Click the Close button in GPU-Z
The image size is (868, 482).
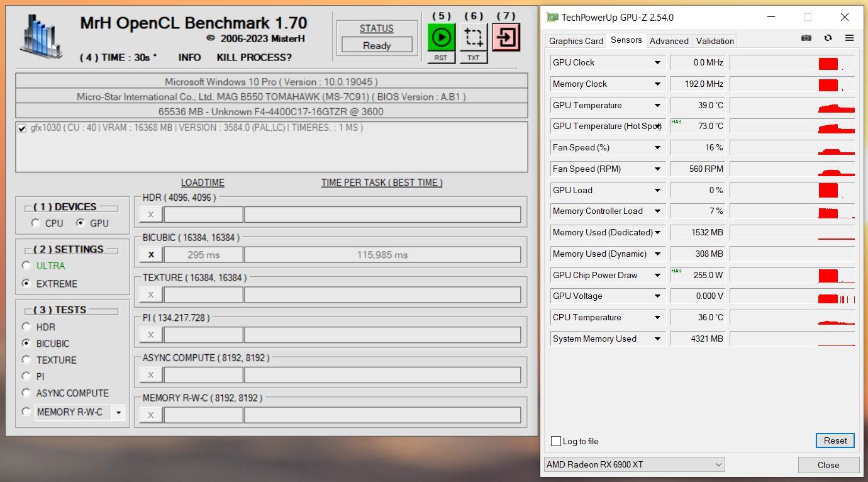[828, 465]
